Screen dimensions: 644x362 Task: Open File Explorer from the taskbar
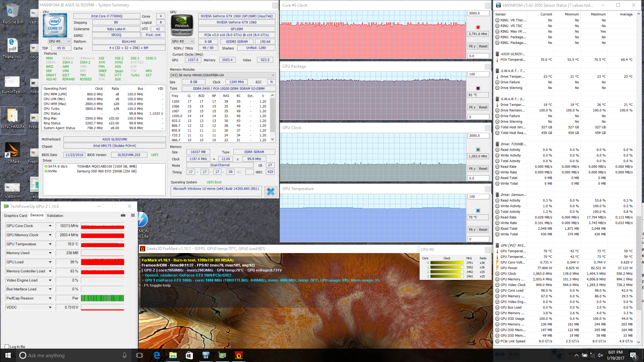point(173,355)
